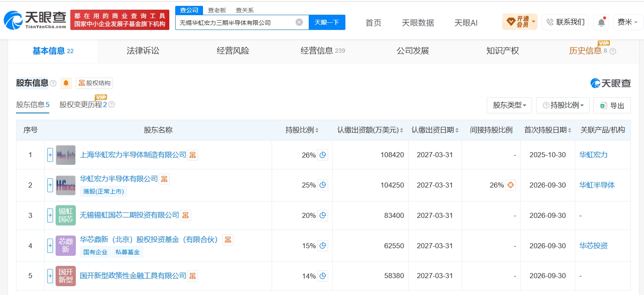Click the 天眼查 logo in header
Screen dimensions: 644x295
point(35,20)
